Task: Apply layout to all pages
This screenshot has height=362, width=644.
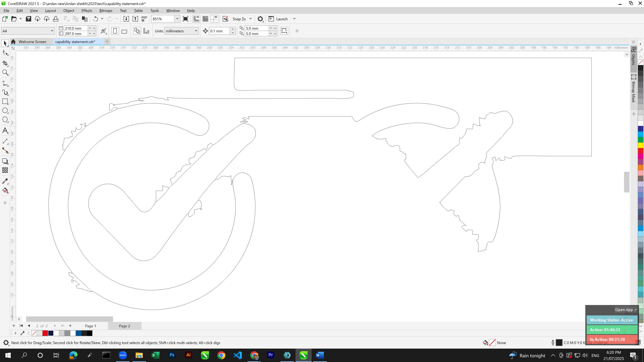Action: (137, 31)
